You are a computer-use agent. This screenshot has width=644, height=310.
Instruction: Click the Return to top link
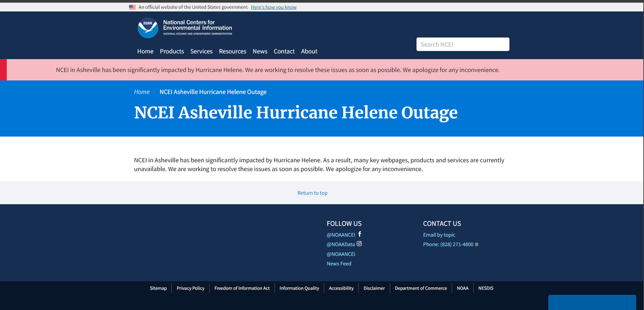[312, 193]
